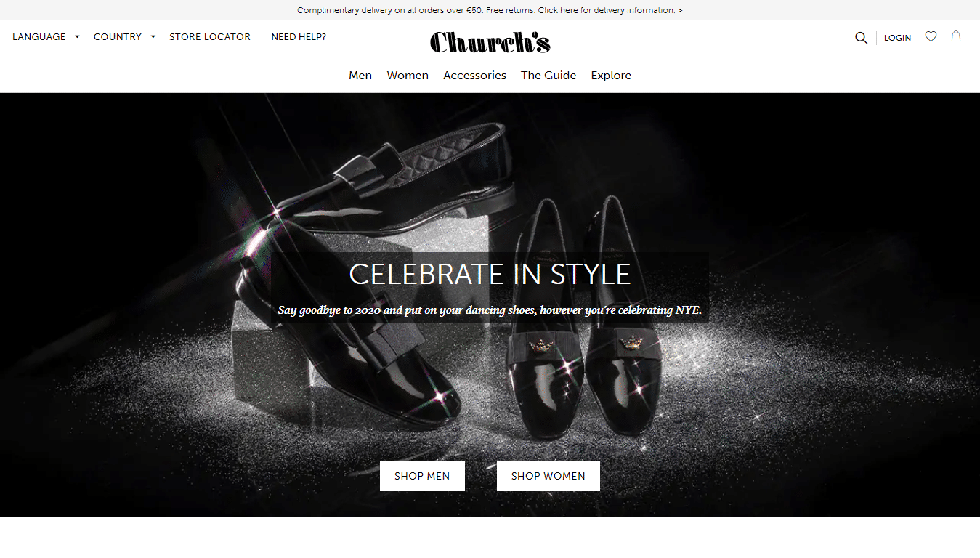
Task: Open delivery information banner link
Action: click(490, 10)
